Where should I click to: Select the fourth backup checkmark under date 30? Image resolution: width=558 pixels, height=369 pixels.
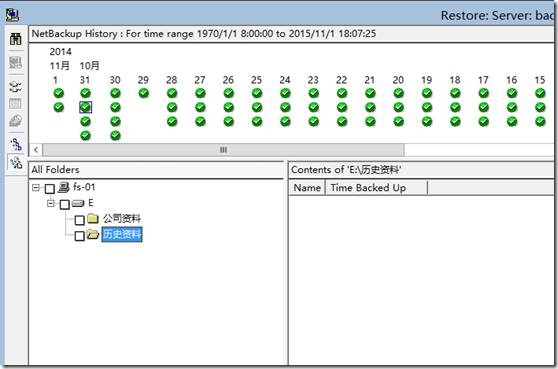click(x=115, y=136)
